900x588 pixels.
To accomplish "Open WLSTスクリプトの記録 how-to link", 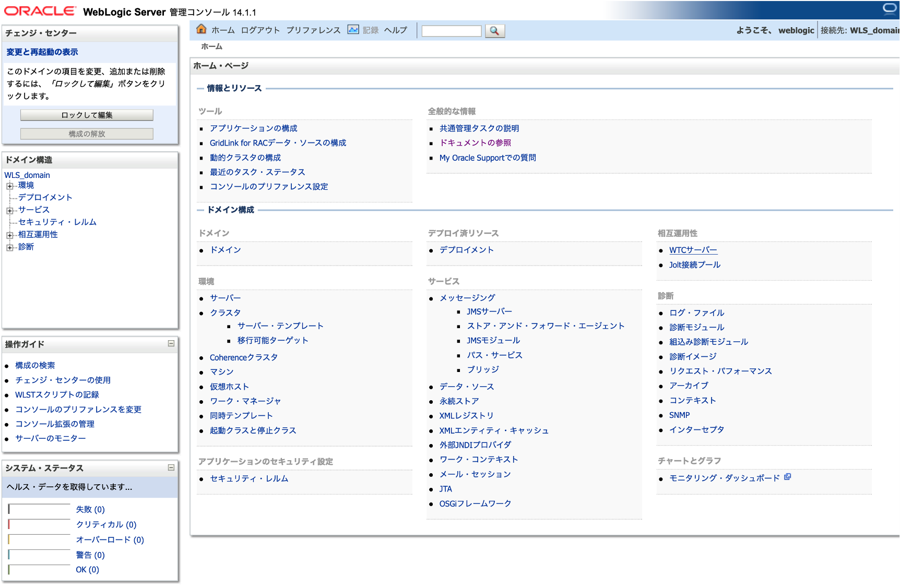I will (x=57, y=395).
